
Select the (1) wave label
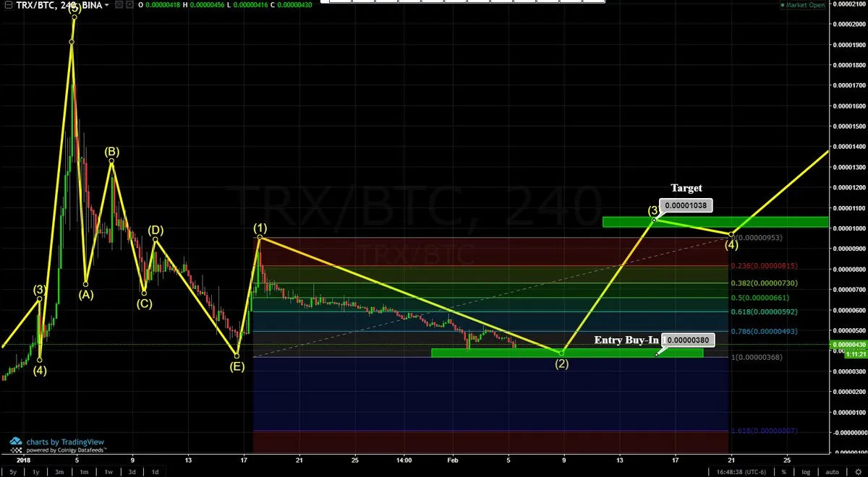click(x=260, y=228)
